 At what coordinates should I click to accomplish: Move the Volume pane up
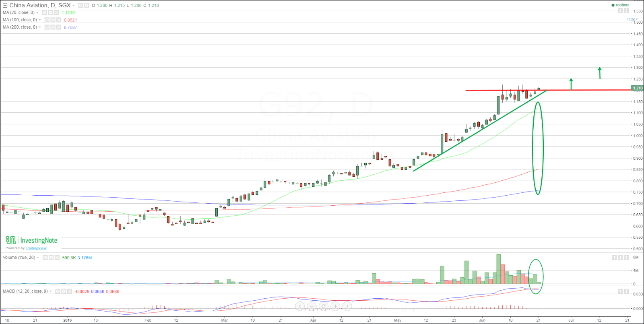(x=614, y=258)
